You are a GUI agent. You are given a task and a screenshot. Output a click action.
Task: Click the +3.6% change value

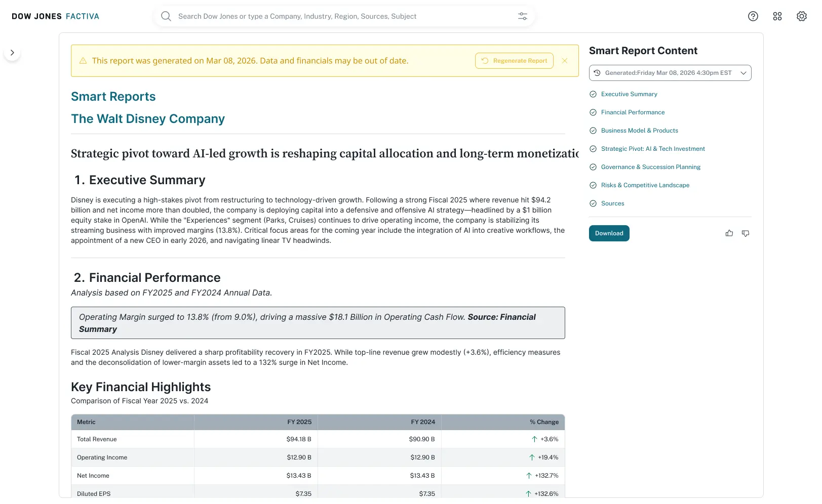(x=549, y=439)
